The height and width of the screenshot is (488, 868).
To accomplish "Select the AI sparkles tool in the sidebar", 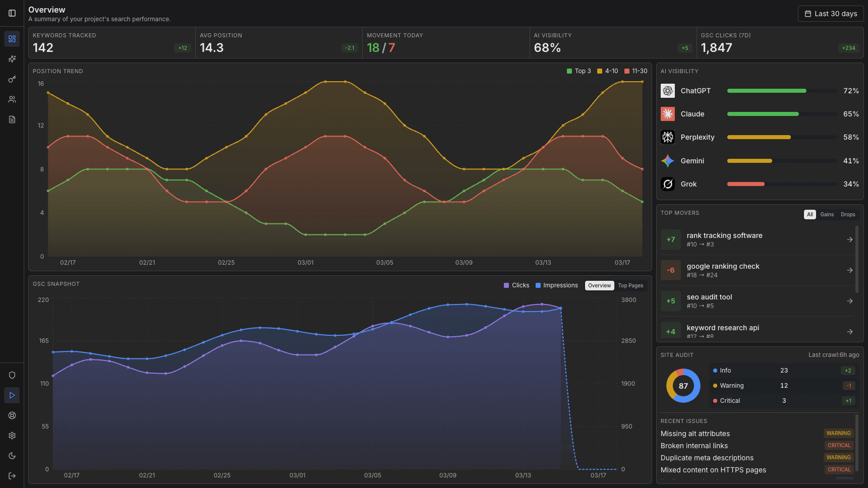I will pyautogui.click(x=12, y=59).
